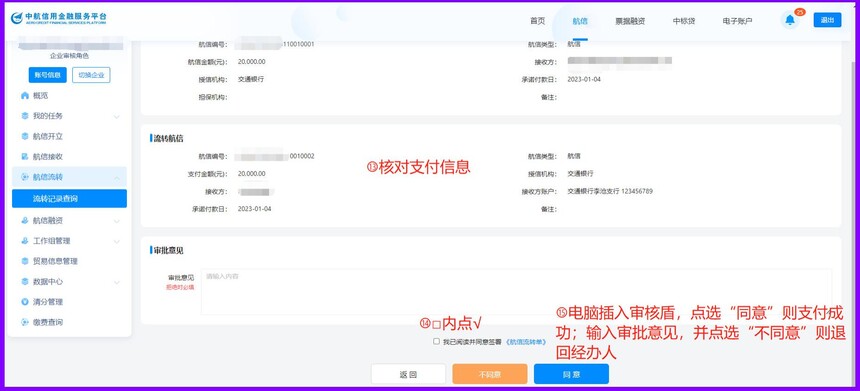Click the 企业审核角色 label

tap(69, 56)
